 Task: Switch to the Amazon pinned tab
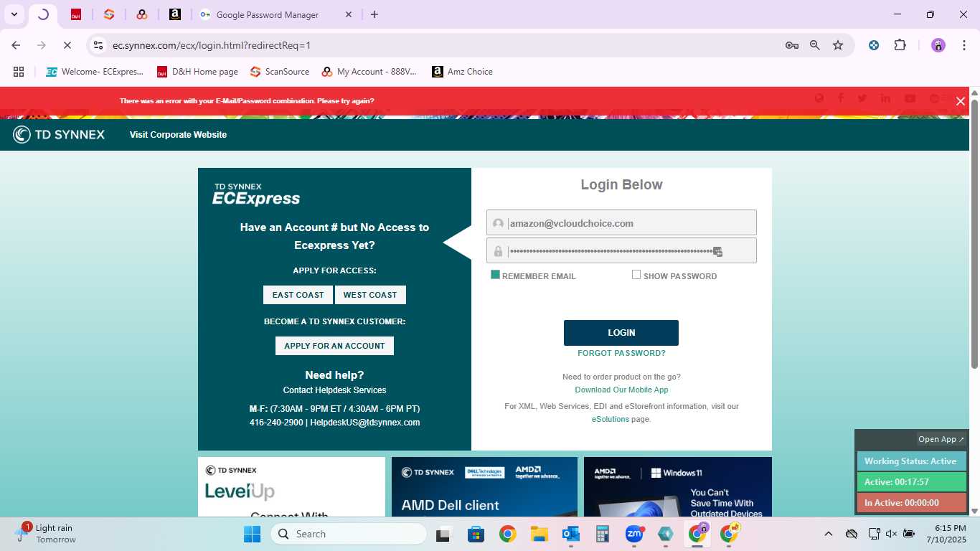coord(175,14)
